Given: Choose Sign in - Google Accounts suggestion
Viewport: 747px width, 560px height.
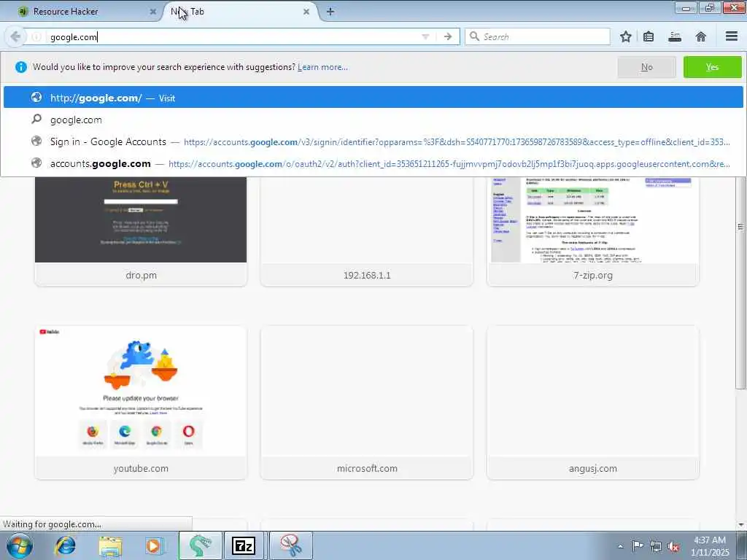Looking at the screenshot, I should 373,141.
